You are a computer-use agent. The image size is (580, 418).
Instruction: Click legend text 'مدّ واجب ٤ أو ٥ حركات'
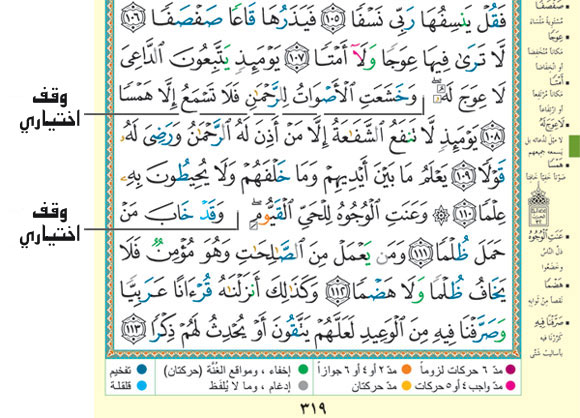point(458,387)
